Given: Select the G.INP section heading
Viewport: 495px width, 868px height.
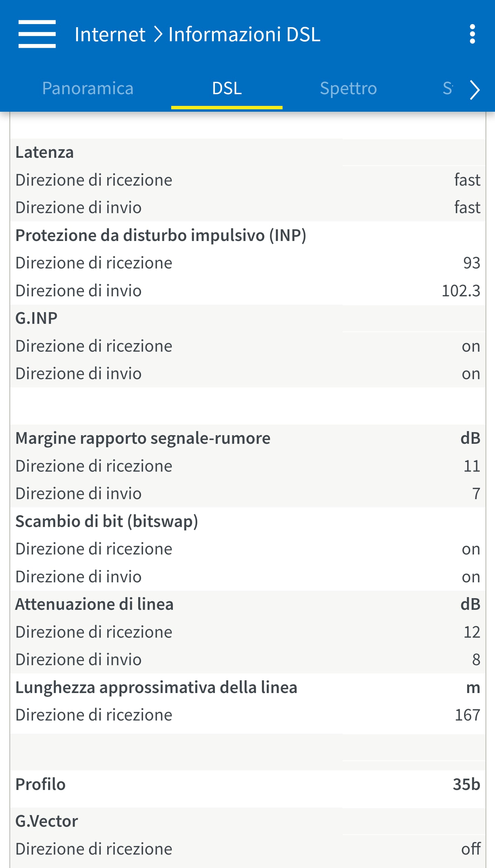Looking at the screenshot, I should coord(36,318).
